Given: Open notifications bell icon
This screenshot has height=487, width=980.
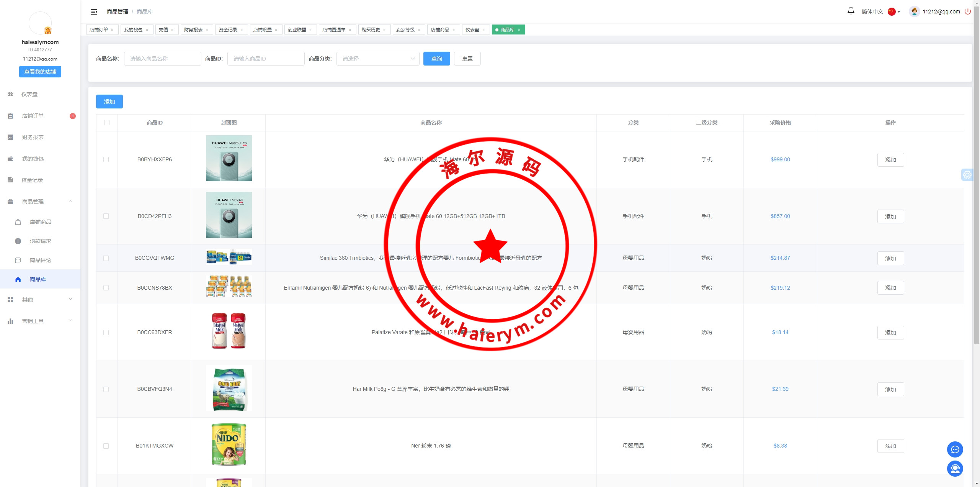Looking at the screenshot, I should tap(851, 11).
